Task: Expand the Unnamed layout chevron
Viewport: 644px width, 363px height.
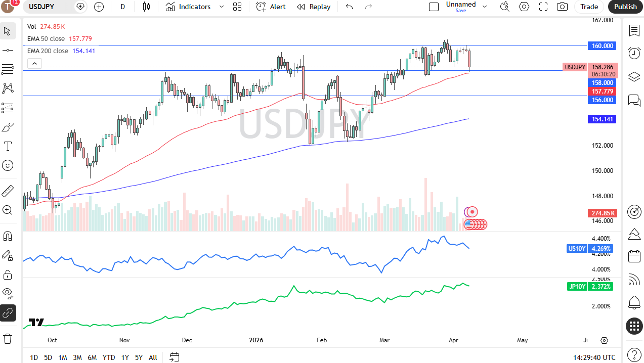Action: click(484, 7)
